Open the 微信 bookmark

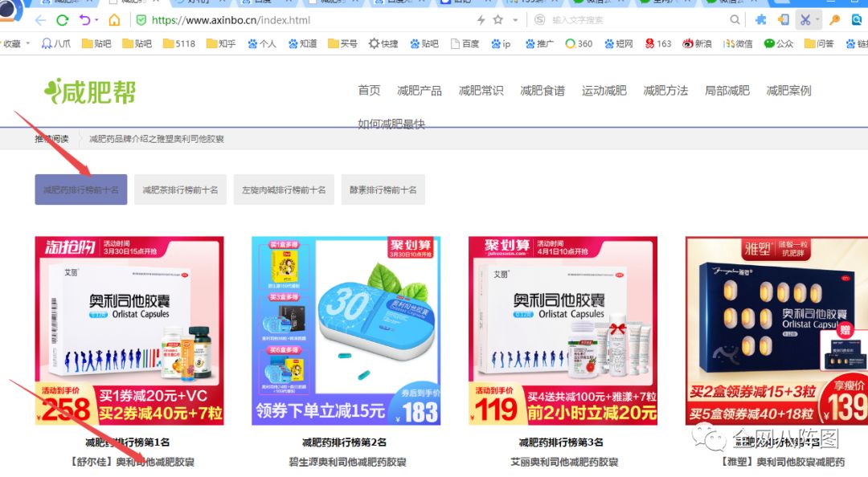tap(738, 43)
